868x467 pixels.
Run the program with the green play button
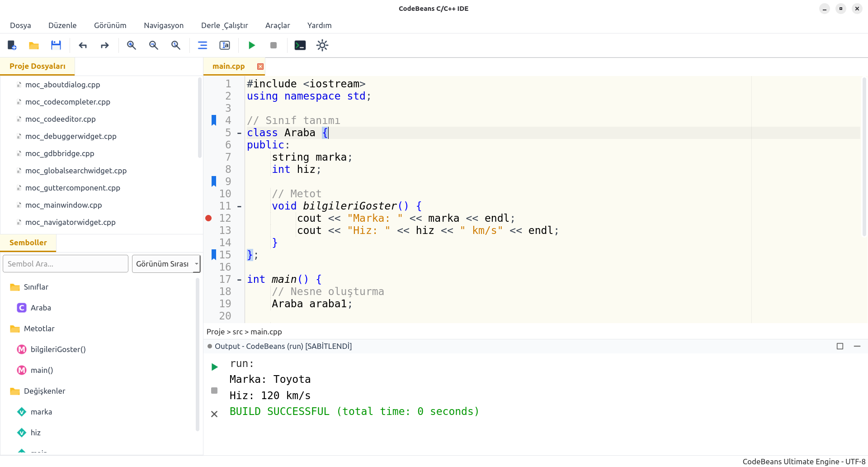pyautogui.click(x=252, y=45)
